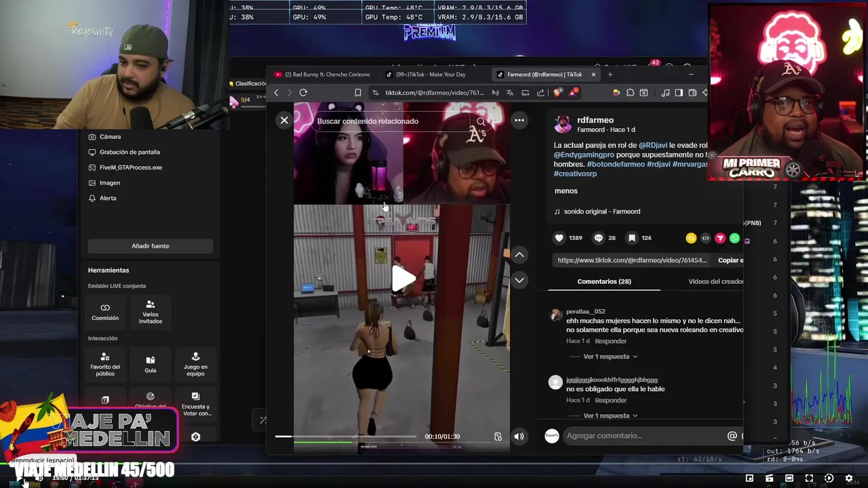Open Juego en equipo tool

[195, 364]
